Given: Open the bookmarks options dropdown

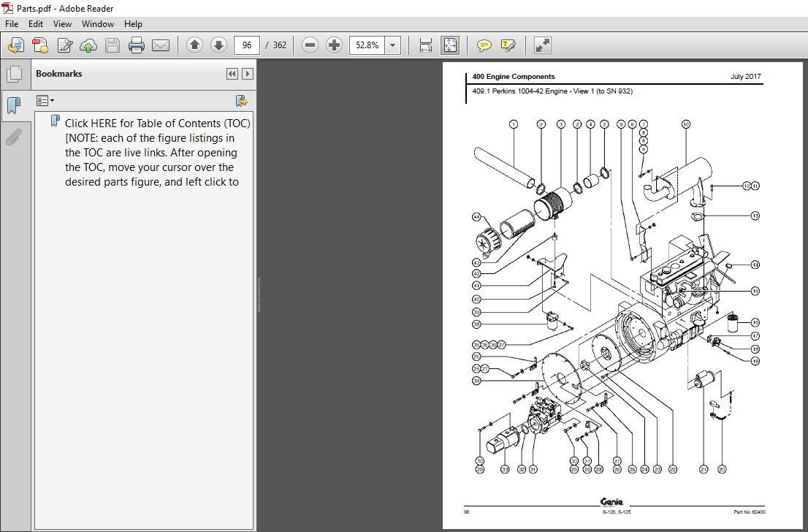Looking at the screenshot, I should click(45, 101).
